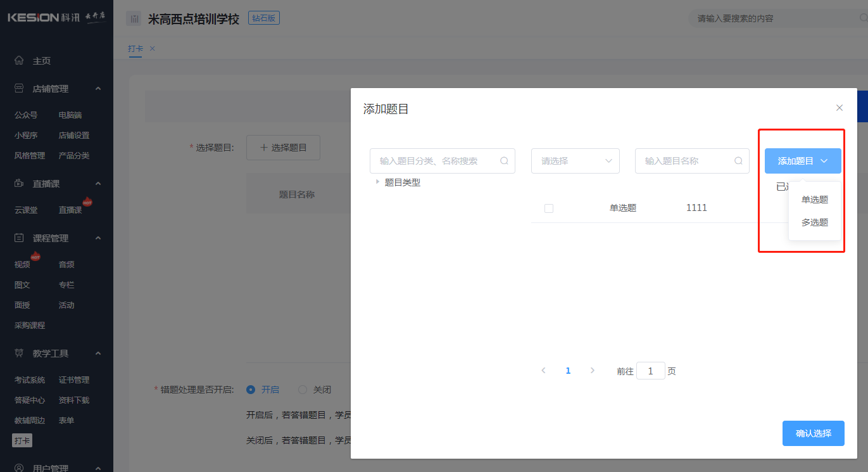The image size is (868, 472).
Task: Close the 添加题目 dialog with X icon
Action: [840, 108]
